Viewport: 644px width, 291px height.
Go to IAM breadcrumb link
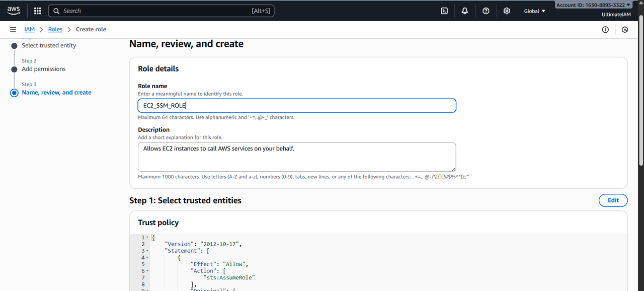29,30
